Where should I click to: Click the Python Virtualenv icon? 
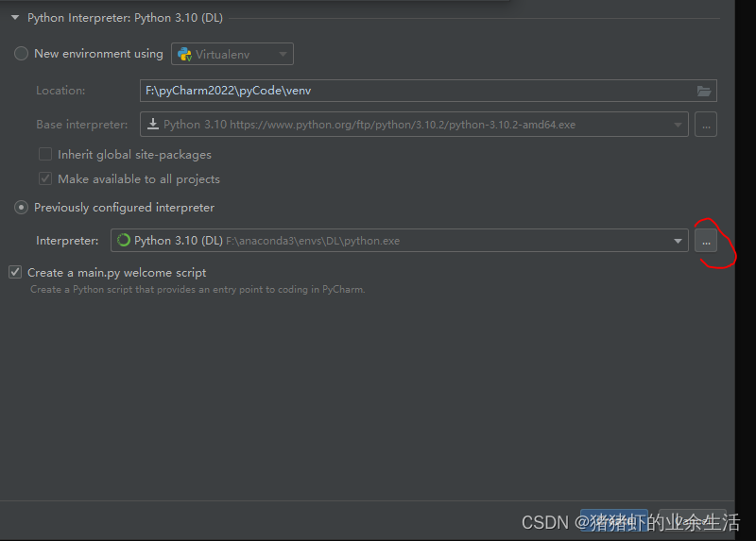[x=184, y=54]
